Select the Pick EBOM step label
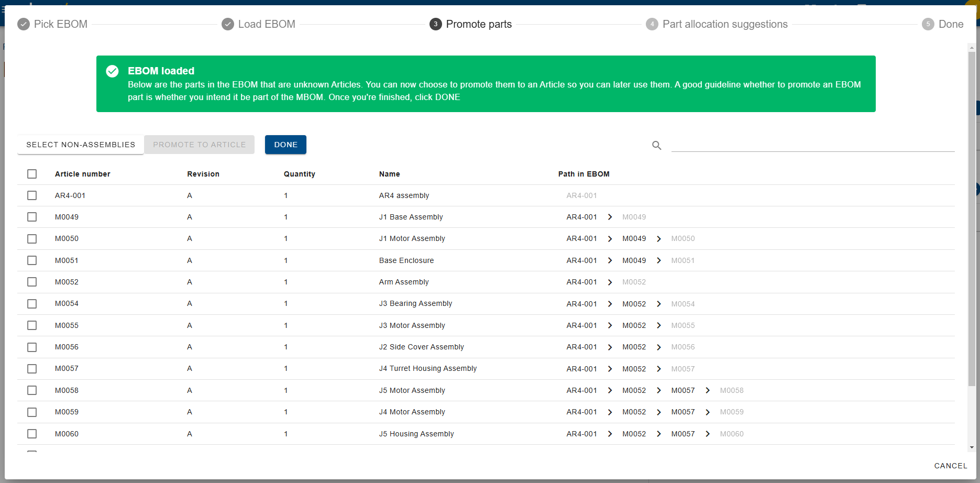980x483 pixels. (61, 24)
